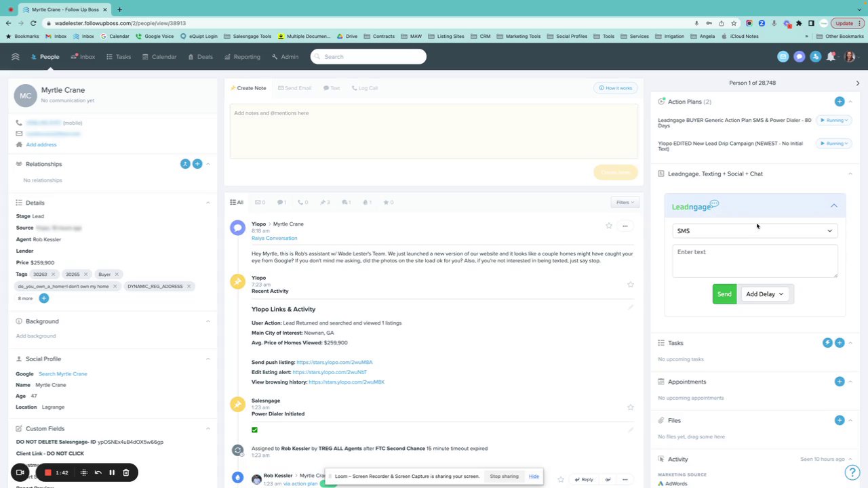Add a new action plan

point(840,102)
